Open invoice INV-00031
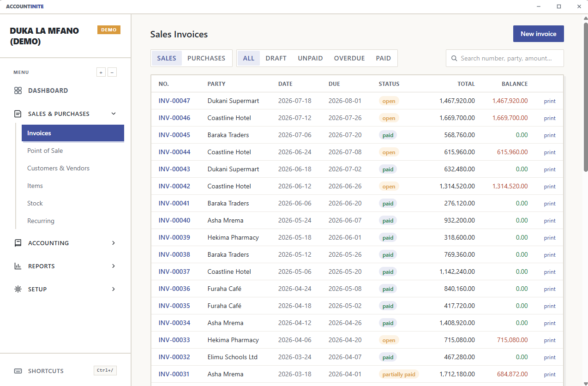588x386 pixels. click(174, 374)
